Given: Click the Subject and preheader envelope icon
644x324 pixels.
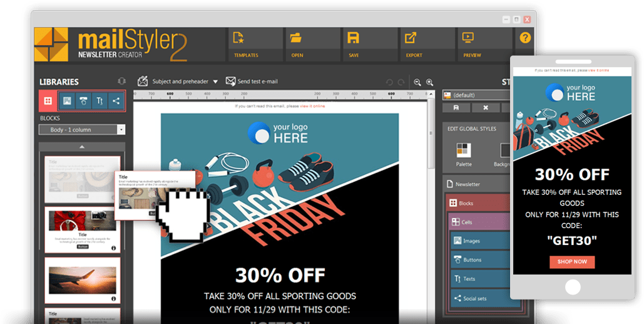Looking at the screenshot, I should (x=143, y=81).
